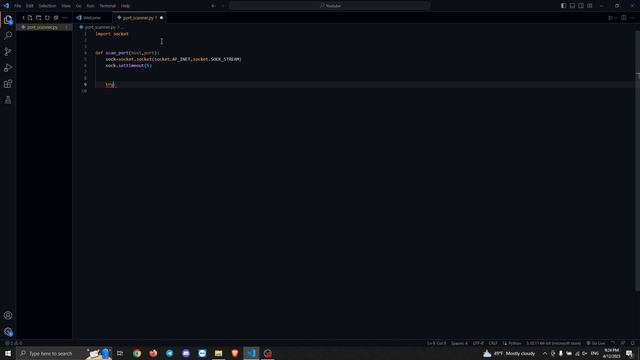640x360 pixels.
Task: Run the Python file with play button
Action: (x=610, y=18)
